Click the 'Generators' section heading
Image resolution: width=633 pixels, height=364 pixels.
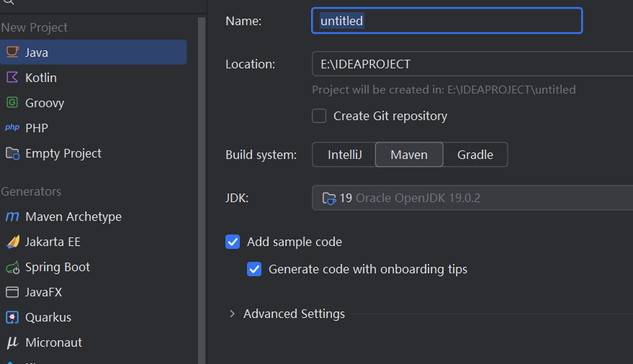pyautogui.click(x=31, y=191)
